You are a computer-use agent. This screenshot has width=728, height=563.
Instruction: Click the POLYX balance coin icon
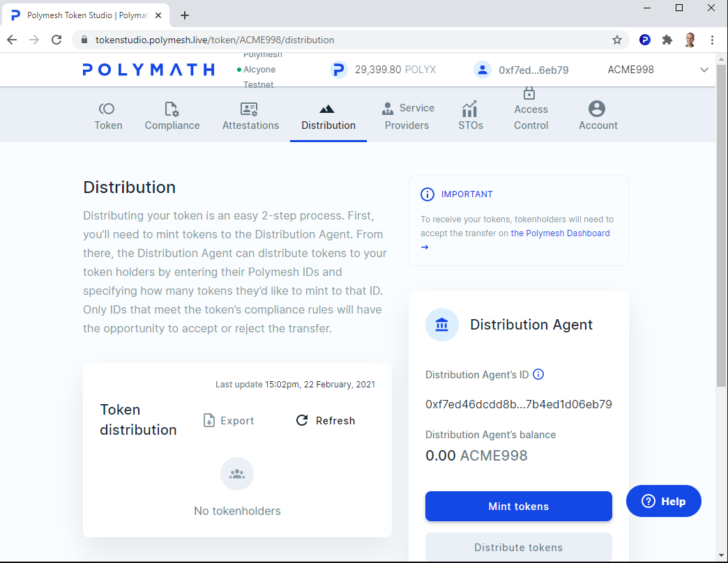(x=339, y=70)
